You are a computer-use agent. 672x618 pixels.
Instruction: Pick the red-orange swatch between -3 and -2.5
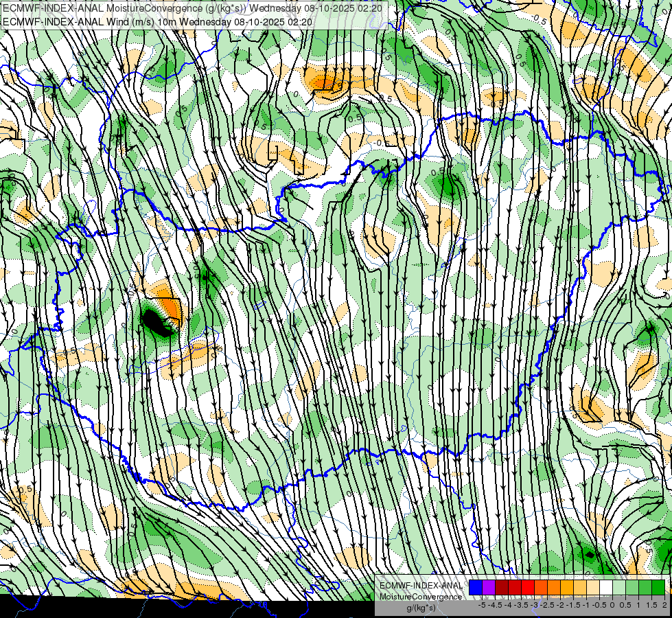tap(541, 588)
